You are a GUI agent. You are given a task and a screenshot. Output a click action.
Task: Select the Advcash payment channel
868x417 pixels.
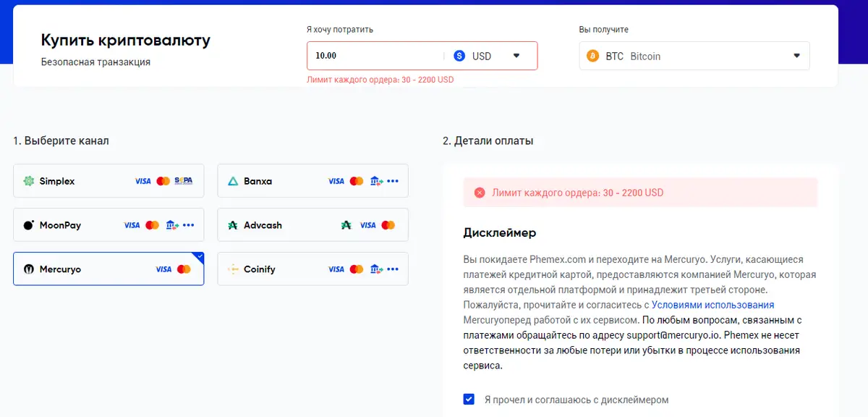[x=312, y=225]
